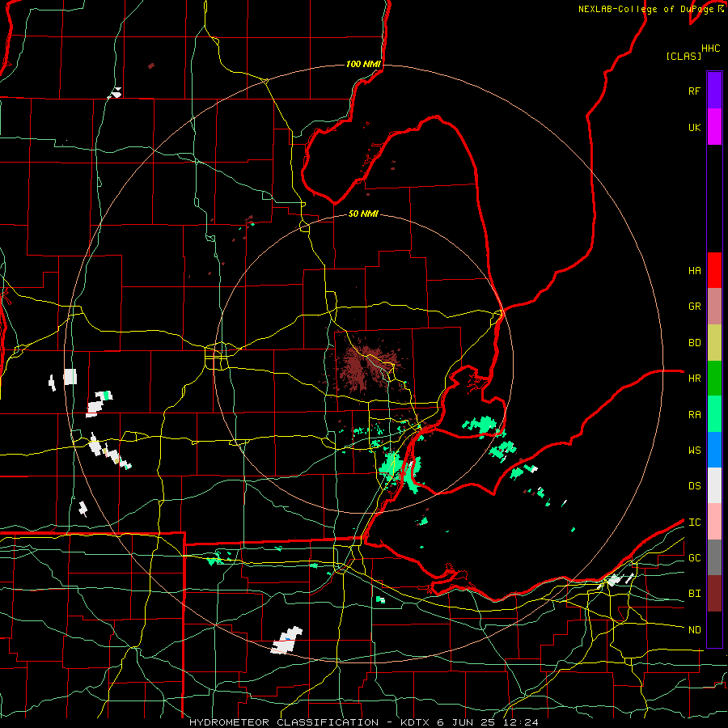Select the BD legend label
Viewport: 728px width, 728px height.
tap(695, 343)
